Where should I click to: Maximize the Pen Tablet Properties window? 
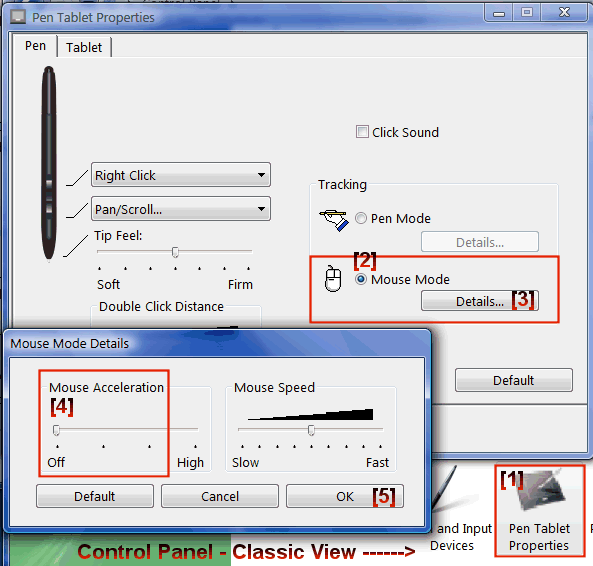[x=527, y=14]
